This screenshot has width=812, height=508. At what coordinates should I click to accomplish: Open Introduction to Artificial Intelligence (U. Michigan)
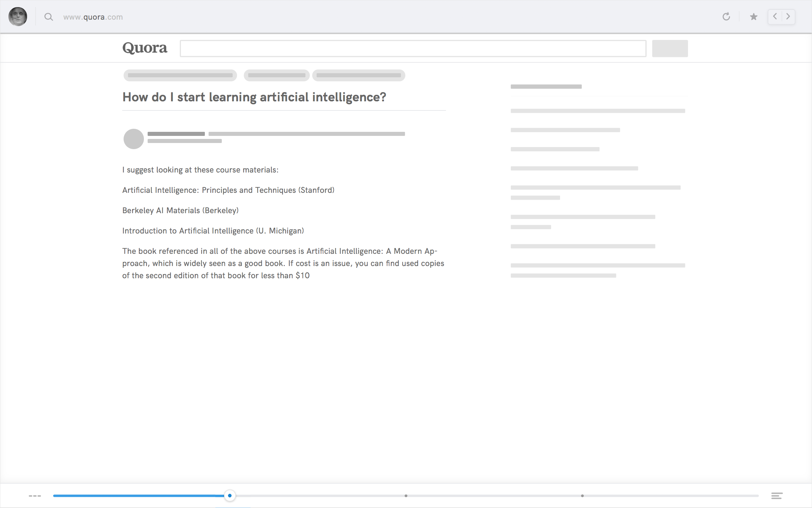point(213,231)
